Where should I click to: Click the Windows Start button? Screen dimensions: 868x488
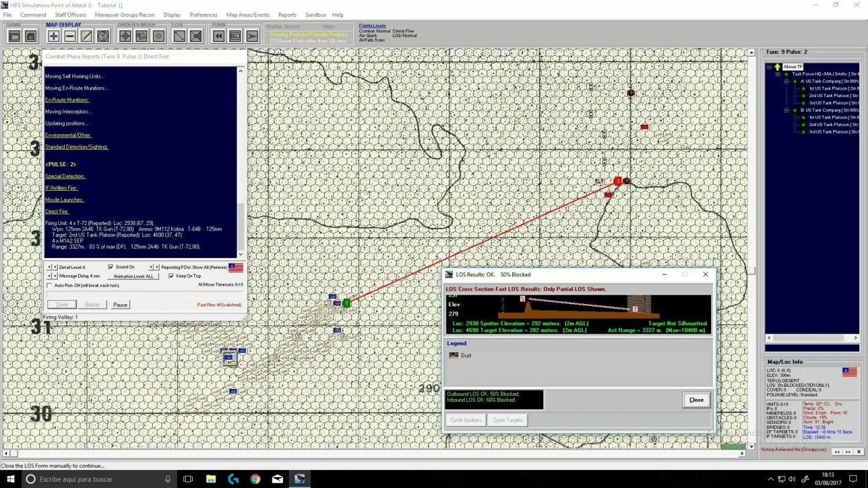pyautogui.click(x=10, y=479)
